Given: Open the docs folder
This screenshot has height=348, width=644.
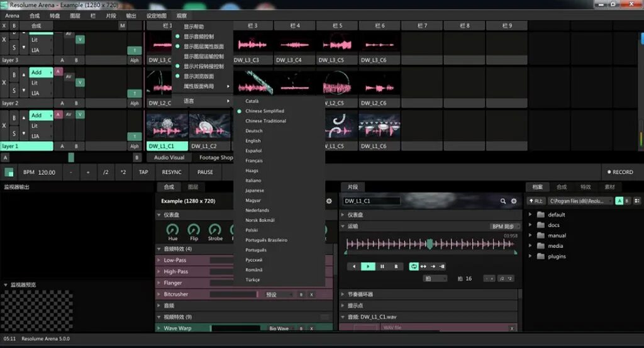Looking at the screenshot, I should pyautogui.click(x=553, y=225).
